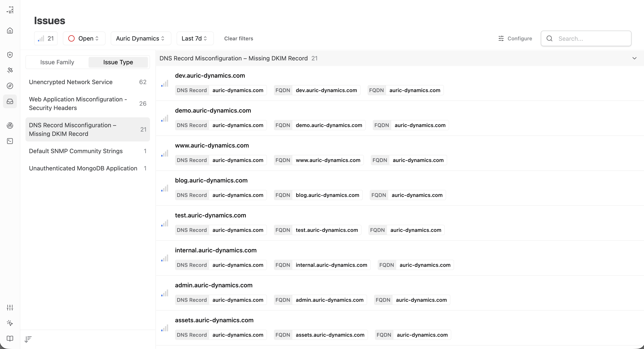Open the Auric Dynamics organization dropdown
644x349 pixels.
(x=141, y=38)
